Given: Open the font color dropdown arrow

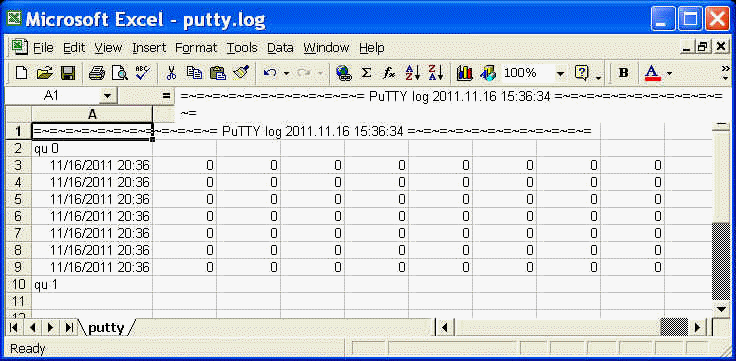Looking at the screenshot, I should (669, 73).
